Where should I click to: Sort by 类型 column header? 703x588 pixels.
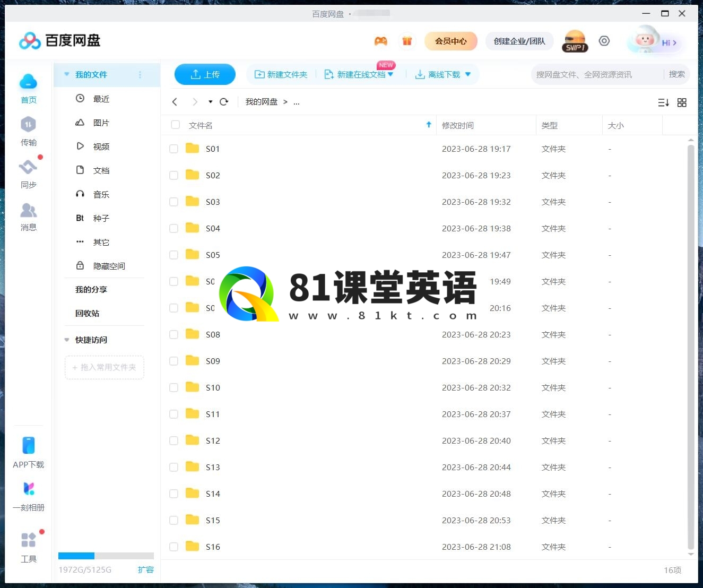[x=550, y=125]
